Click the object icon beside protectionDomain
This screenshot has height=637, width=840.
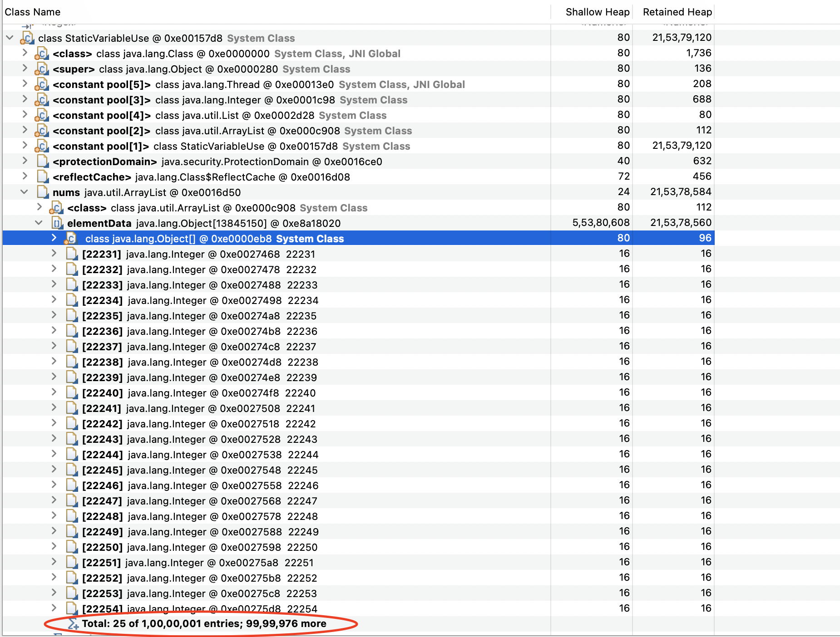pyautogui.click(x=42, y=161)
